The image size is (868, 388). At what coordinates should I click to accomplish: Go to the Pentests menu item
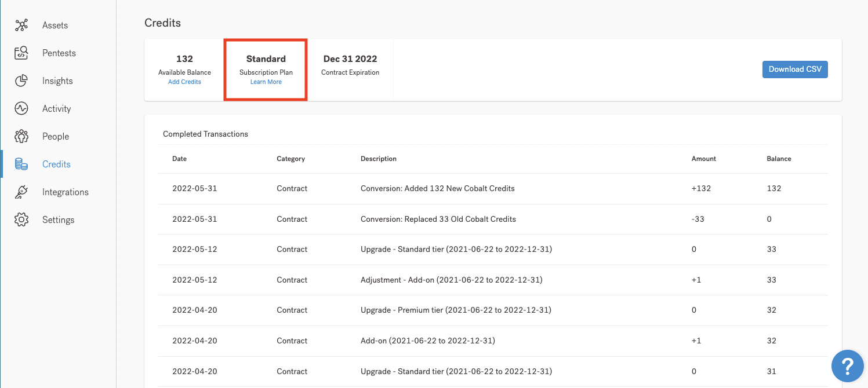click(59, 53)
